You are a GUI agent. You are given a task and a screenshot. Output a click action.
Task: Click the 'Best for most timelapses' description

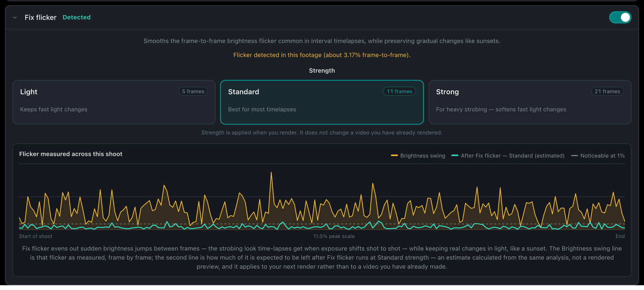(x=262, y=109)
